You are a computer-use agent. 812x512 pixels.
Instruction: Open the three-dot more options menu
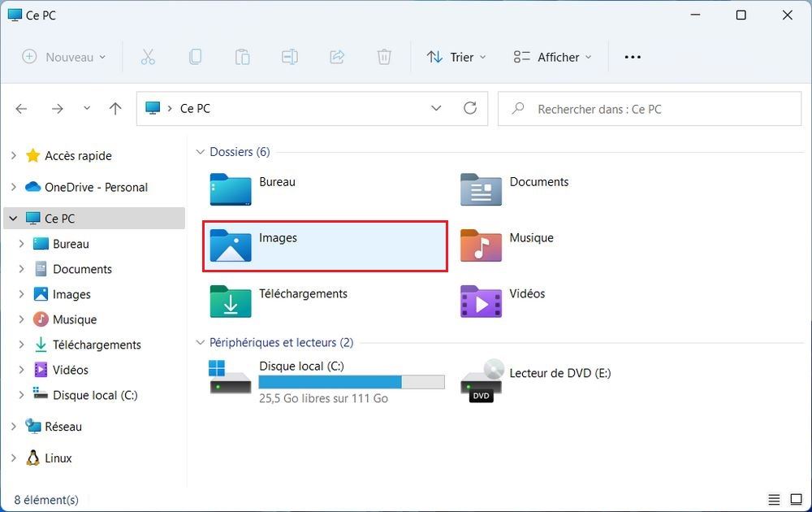(633, 57)
